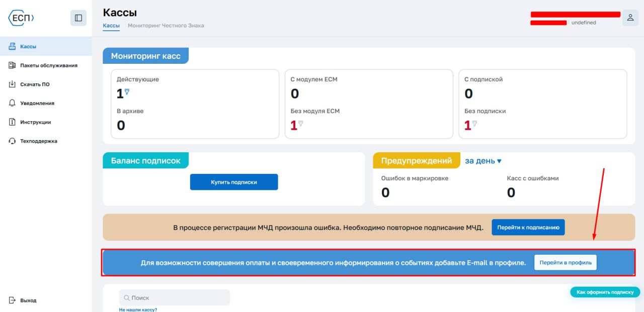The image size is (644, 312).
Task: Click the Техподдержка headset icon
Action: (13, 141)
